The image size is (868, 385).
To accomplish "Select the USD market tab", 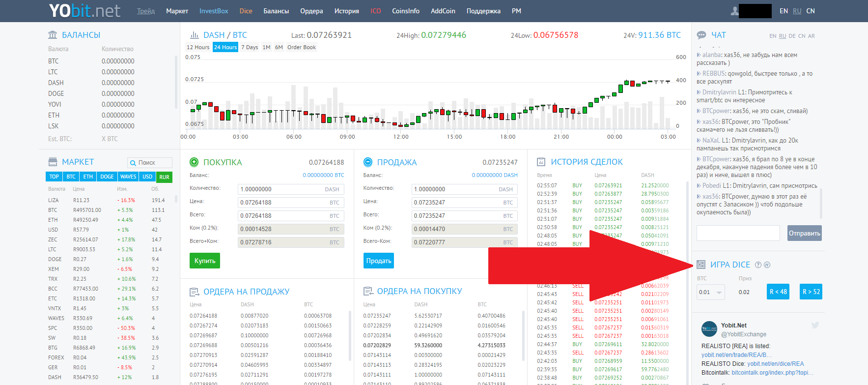I will (147, 177).
